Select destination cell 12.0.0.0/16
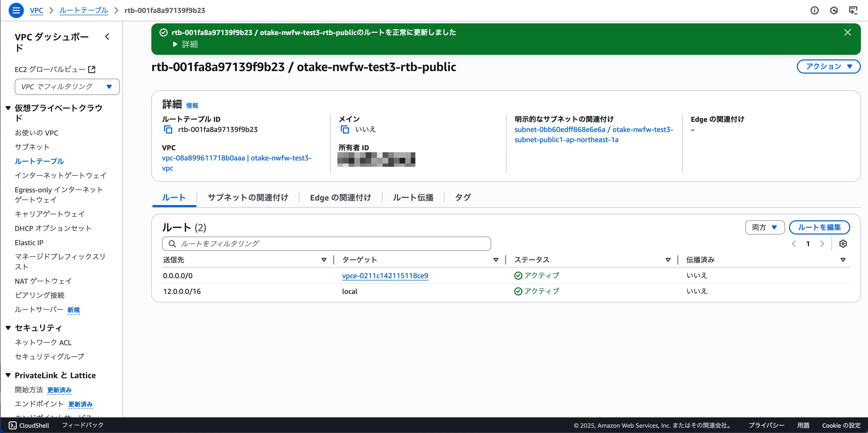The width and height of the screenshot is (868, 433). [x=182, y=291]
